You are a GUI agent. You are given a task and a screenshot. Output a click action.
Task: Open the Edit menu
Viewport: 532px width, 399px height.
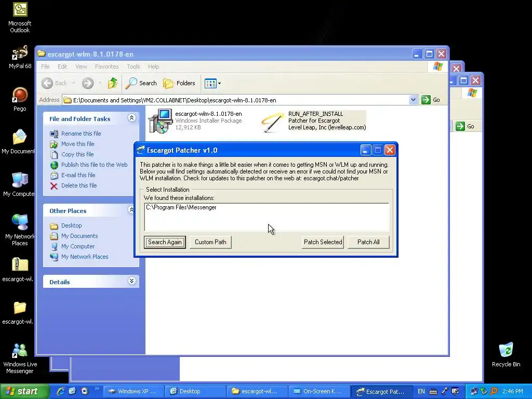(62, 66)
